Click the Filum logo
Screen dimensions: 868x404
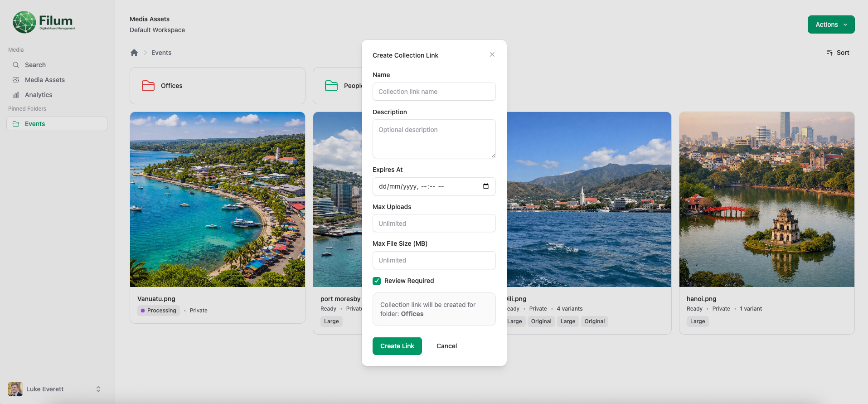click(x=44, y=22)
